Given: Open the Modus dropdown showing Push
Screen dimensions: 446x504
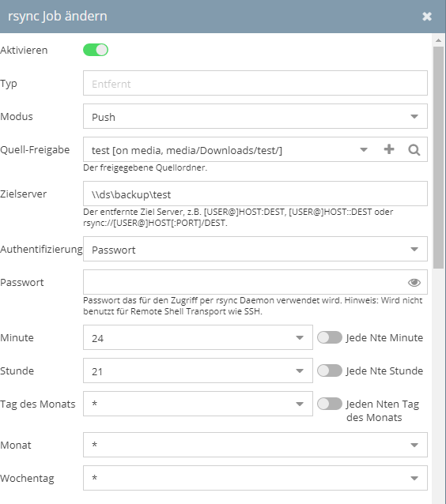Looking at the screenshot, I should (x=255, y=116).
